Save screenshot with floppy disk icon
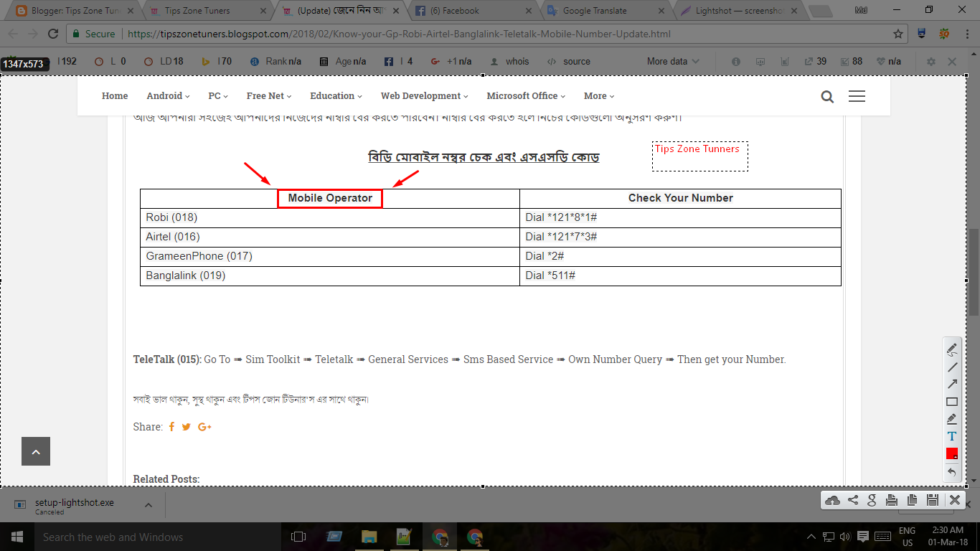Screen dimensions: 980x551 point(933,500)
